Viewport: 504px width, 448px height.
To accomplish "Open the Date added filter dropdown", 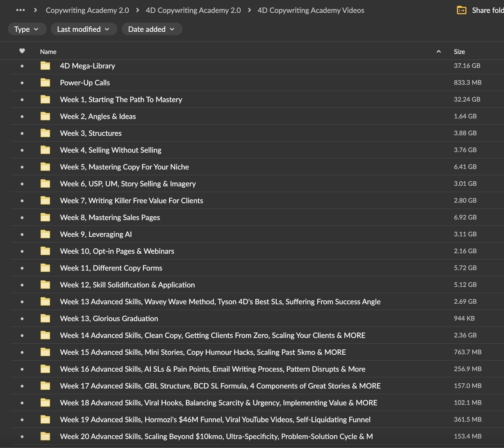I will (152, 29).
